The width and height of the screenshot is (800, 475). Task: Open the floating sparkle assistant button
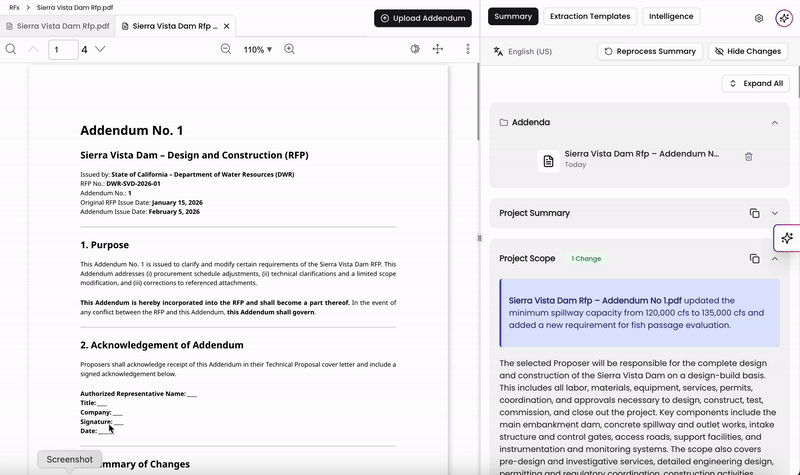[787, 238]
